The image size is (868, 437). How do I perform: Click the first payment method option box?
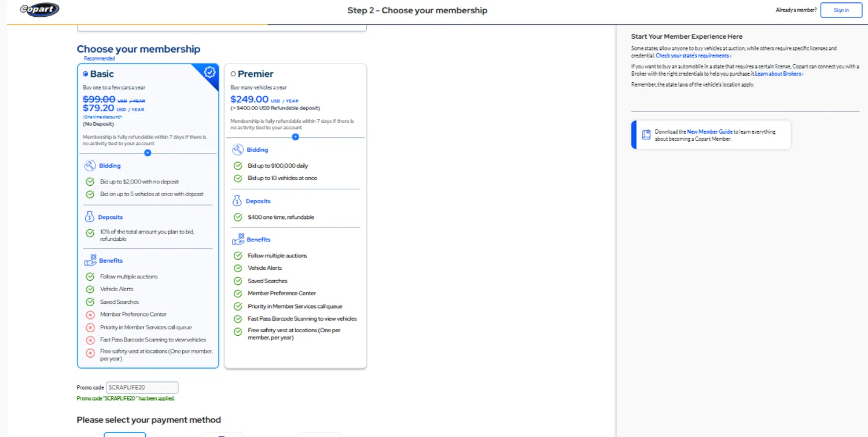click(125, 435)
